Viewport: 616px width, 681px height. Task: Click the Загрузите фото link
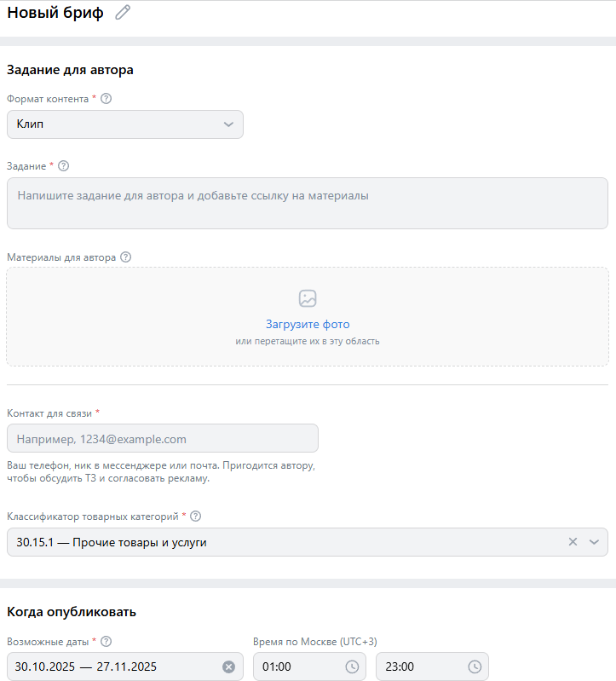pyautogui.click(x=308, y=325)
